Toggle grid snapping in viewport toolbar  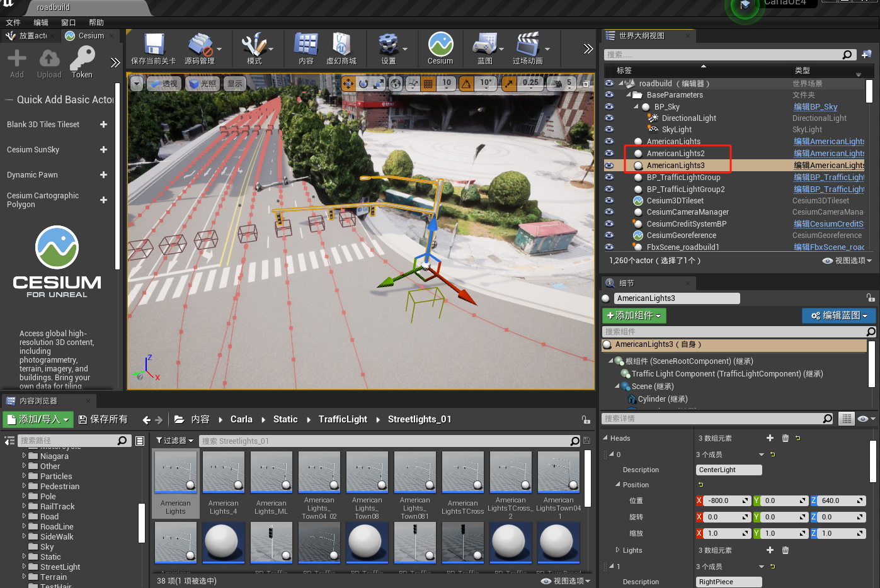[428, 83]
